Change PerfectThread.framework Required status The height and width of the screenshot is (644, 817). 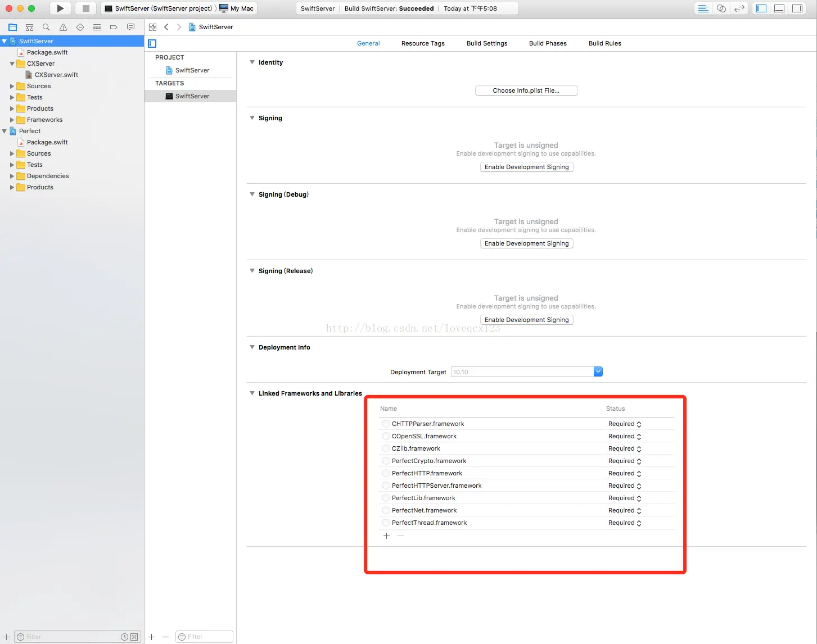pyautogui.click(x=625, y=523)
